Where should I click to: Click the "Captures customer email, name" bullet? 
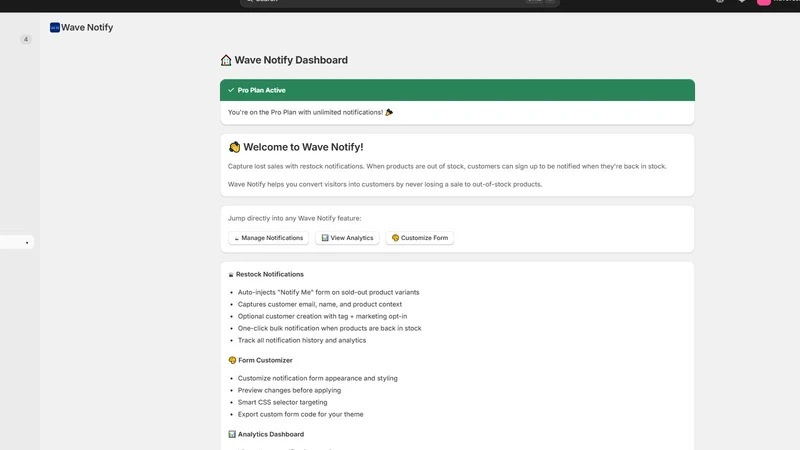tap(320, 304)
